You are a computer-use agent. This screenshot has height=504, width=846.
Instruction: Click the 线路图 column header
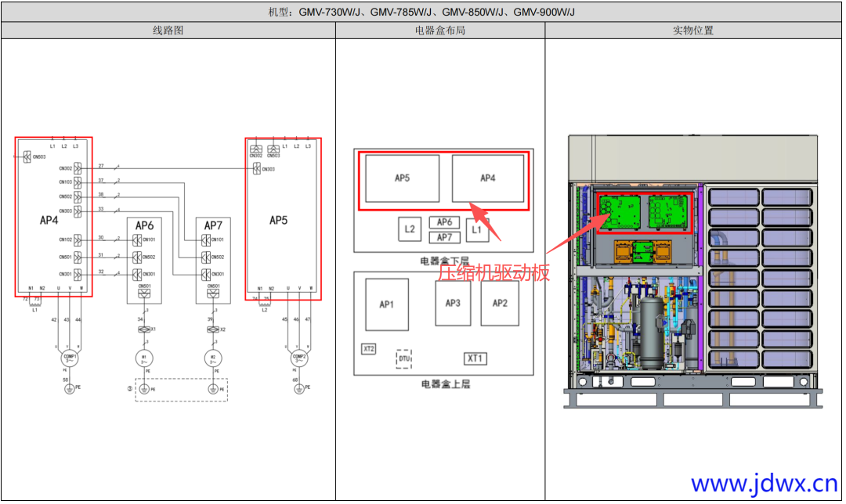pyautogui.click(x=168, y=31)
